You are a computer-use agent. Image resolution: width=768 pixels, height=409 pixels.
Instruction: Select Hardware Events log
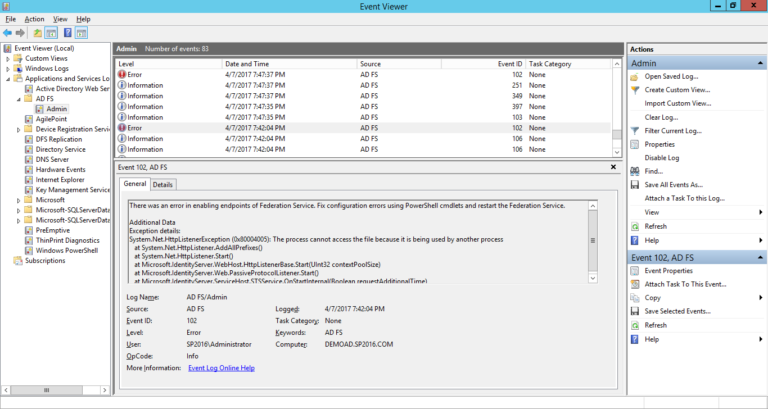pos(60,169)
